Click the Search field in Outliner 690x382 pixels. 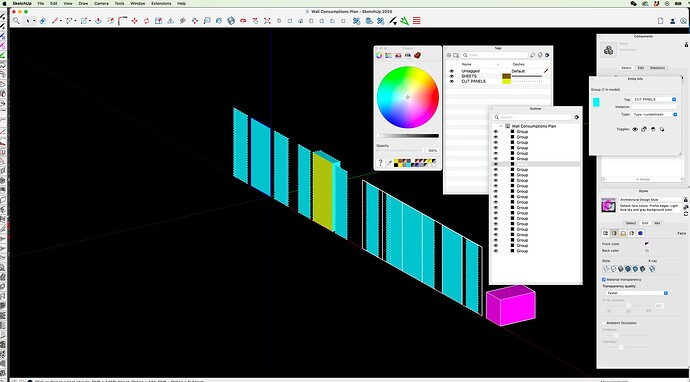click(x=532, y=118)
